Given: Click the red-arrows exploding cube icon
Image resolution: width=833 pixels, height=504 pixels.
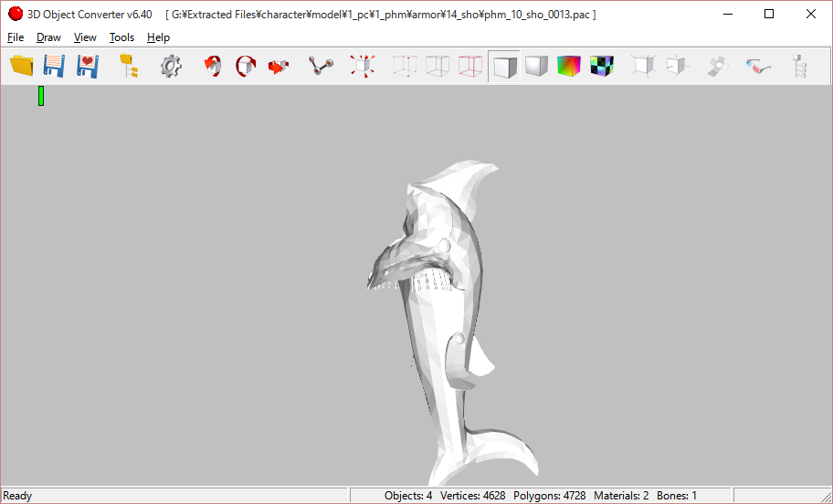Looking at the screenshot, I should tap(363, 66).
